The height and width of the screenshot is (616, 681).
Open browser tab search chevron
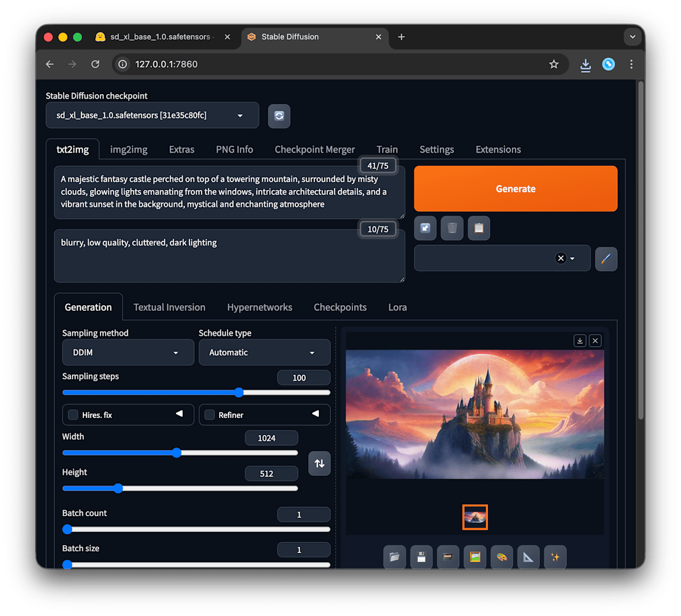(632, 37)
